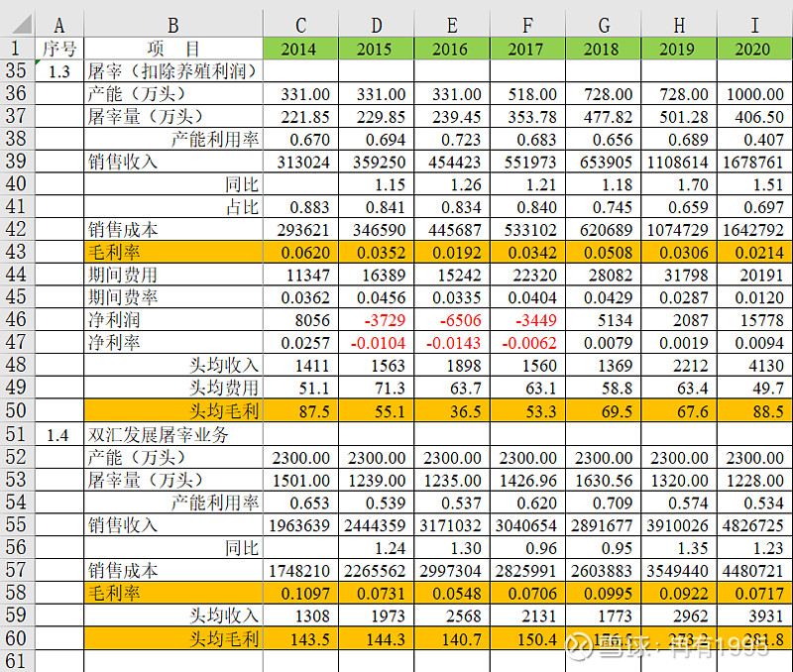Click per-head gross profit 88.5 cell
Screen dimensions: 793x672
tap(754, 410)
